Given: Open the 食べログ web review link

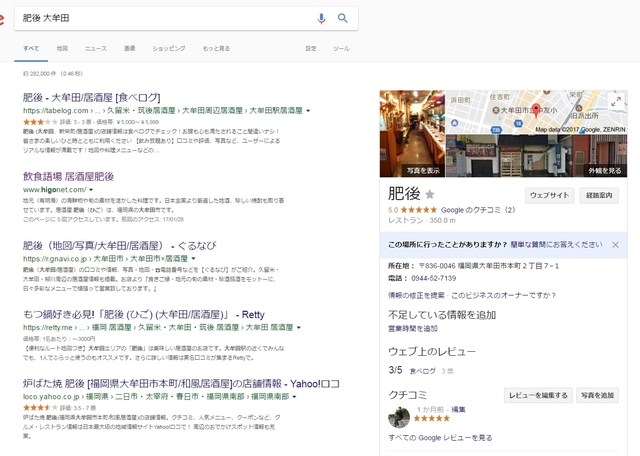Looking at the screenshot, I should [422, 371].
